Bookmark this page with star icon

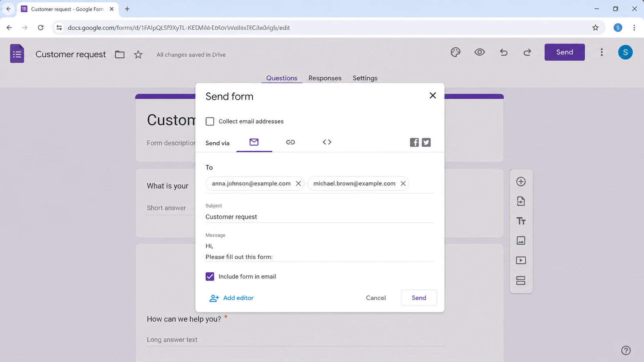[595, 28]
